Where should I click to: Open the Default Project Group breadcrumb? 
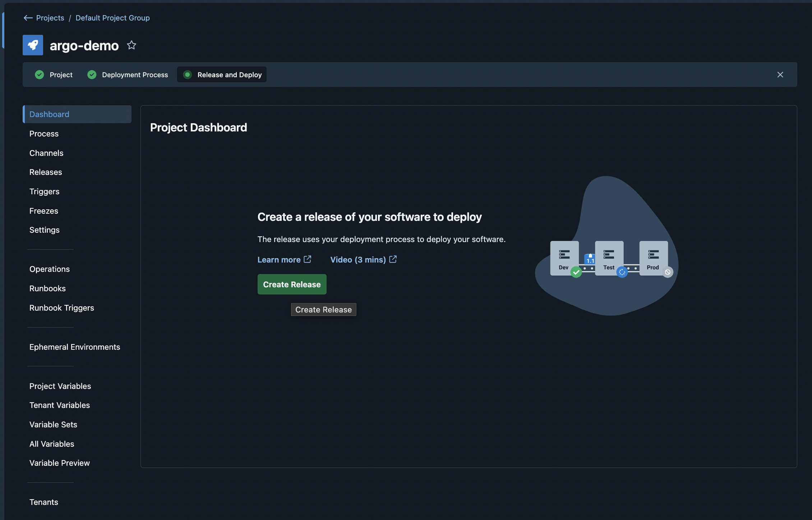click(112, 18)
